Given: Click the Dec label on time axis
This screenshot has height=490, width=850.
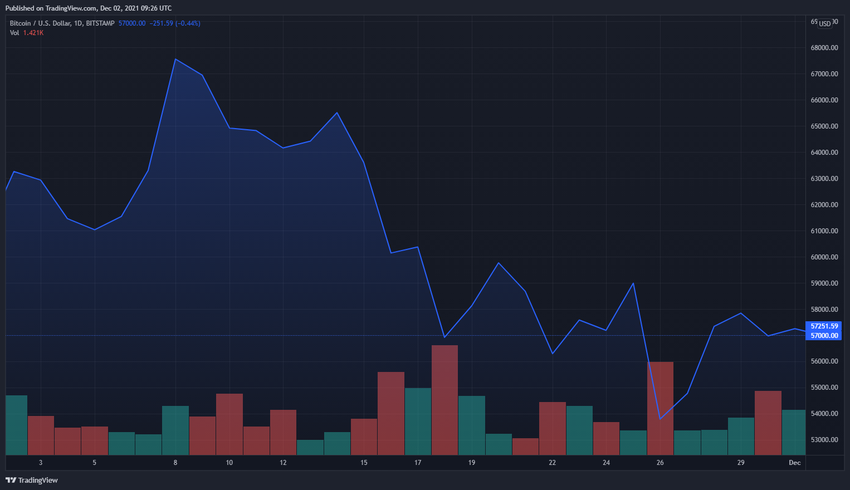Looking at the screenshot, I should 795,462.
